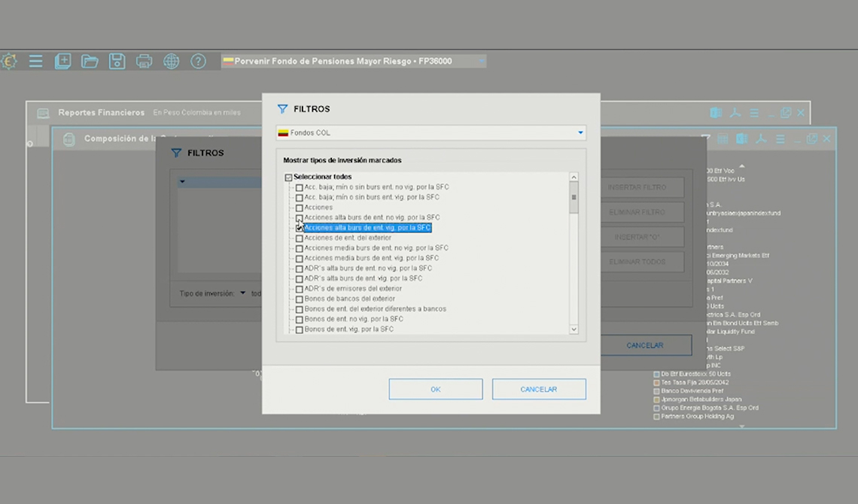Click 'Db Etf Eurostoxx 50 Ucits' legend entry
The width and height of the screenshot is (858, 504).
click(x=692, y=374)
